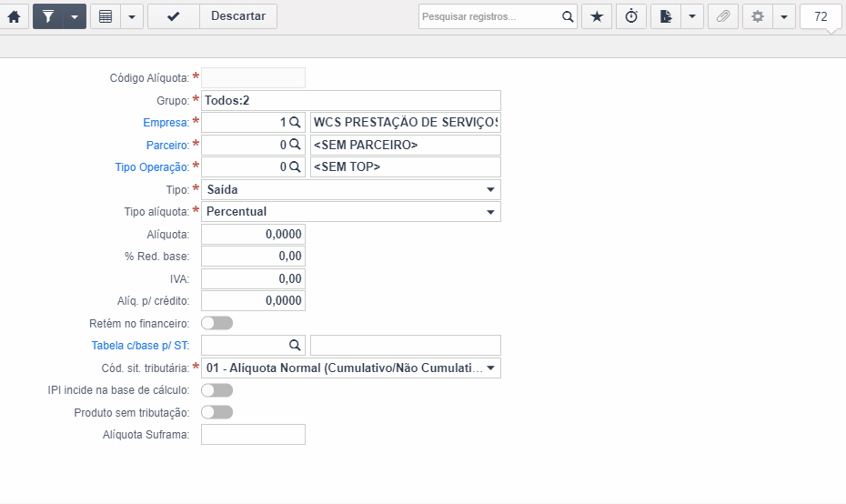This screenshot has height=504, width=846.
Task: Open attachments with the paperclip icon
Action: [723, 16]
